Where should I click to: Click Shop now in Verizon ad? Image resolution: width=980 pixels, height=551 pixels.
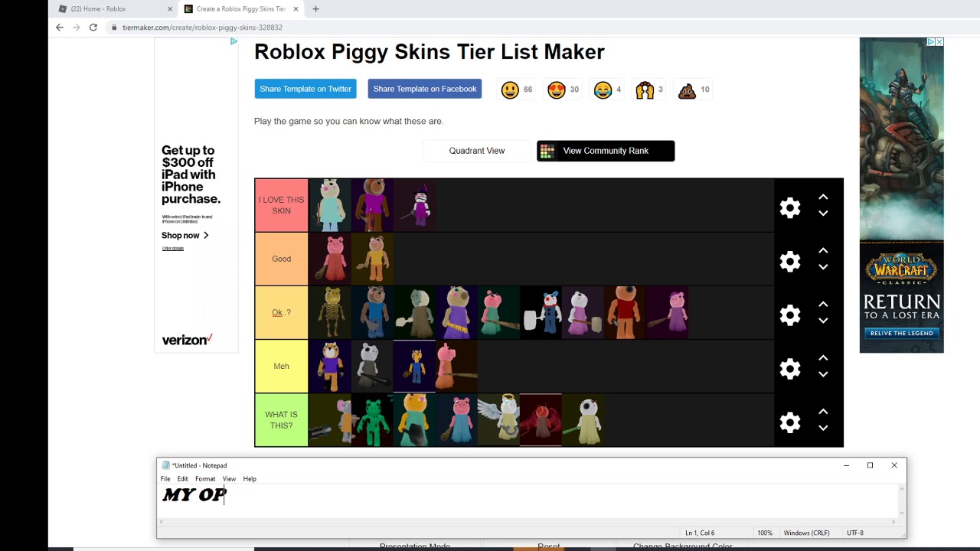185,236
